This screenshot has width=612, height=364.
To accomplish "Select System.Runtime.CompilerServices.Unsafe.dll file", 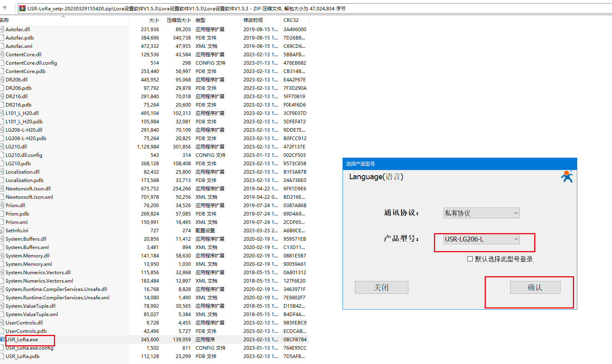I will [56, 289].
